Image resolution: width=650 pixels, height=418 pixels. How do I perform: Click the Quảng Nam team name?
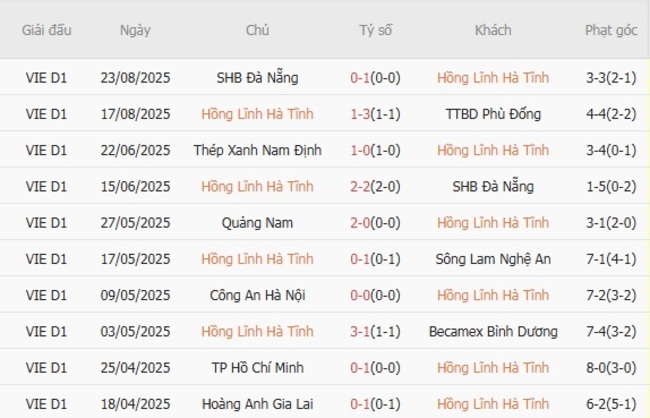click(x=257, y=223)
